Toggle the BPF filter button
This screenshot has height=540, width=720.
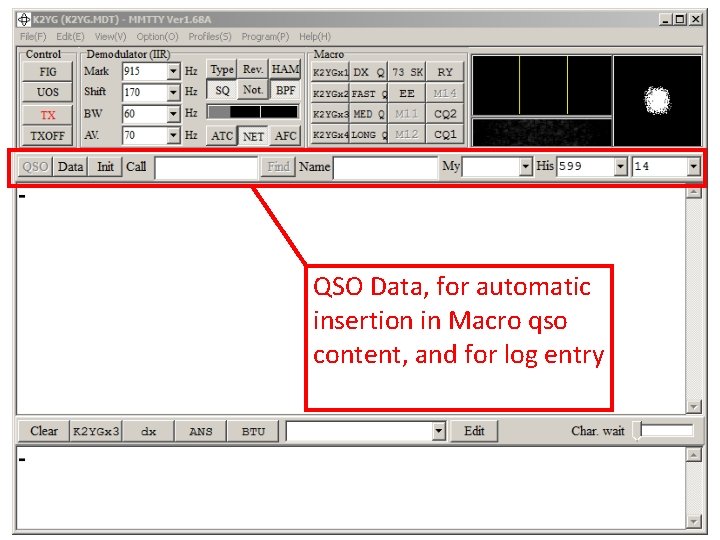pyautogui.click(x=285, y=90)
